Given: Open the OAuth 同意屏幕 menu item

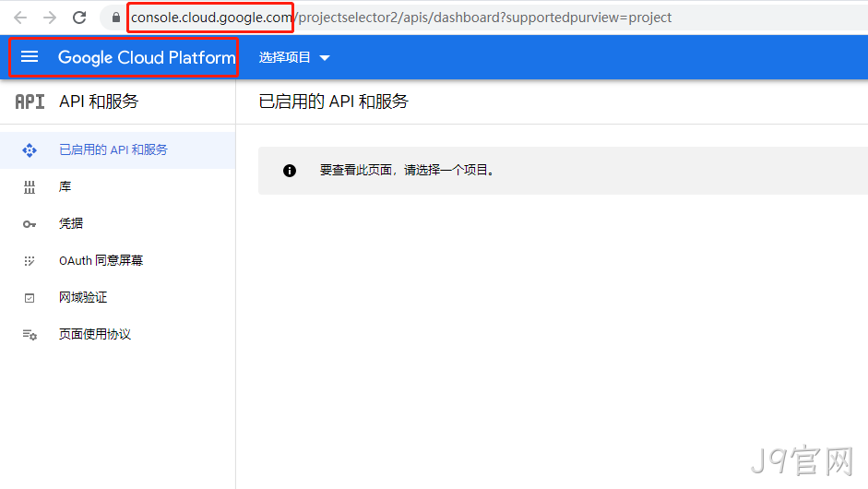Looking at the screenshot, I should click(x=117, y=260).
